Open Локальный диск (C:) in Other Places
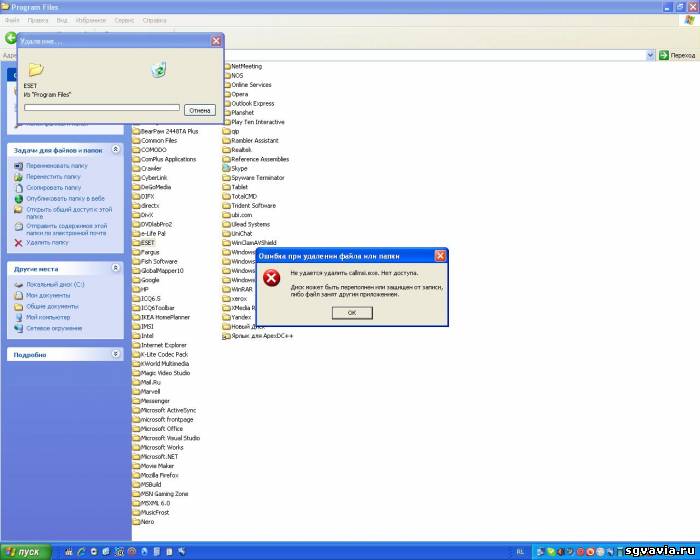 [x=55, y=284]
